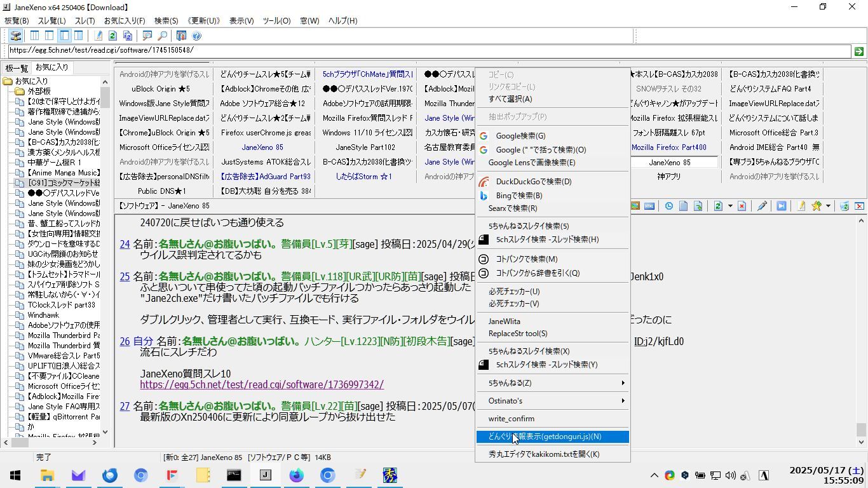Click the plain document icon in thread toolbar

[683, 206]
